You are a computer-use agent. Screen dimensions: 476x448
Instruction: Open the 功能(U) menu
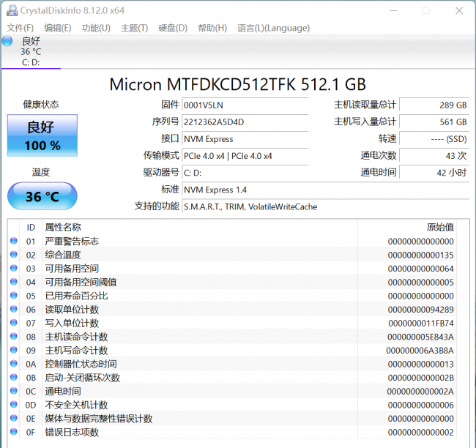coord(96,28)
